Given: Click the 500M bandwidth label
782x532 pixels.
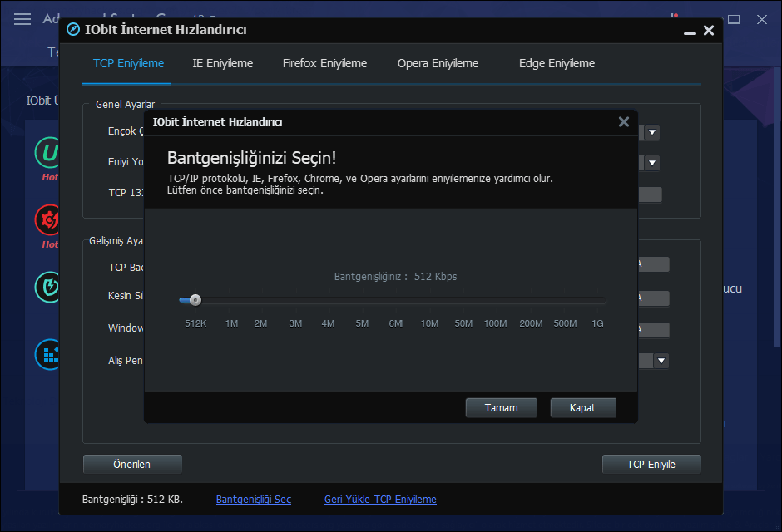Looking at the screenshot, I should pos(565,324).
